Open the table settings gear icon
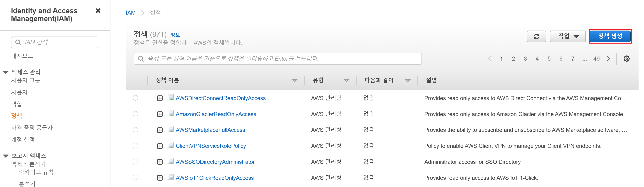644x187 pixels. coord(626,59)
